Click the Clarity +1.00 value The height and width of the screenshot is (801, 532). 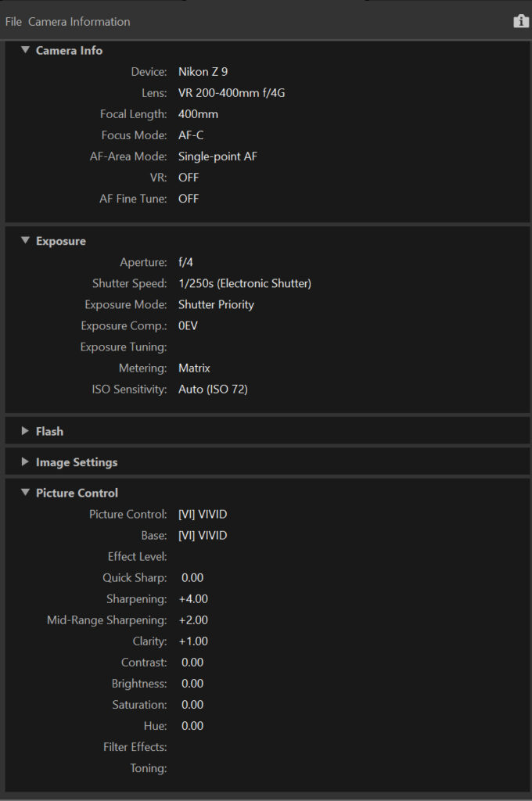click(x=193, y=641)
